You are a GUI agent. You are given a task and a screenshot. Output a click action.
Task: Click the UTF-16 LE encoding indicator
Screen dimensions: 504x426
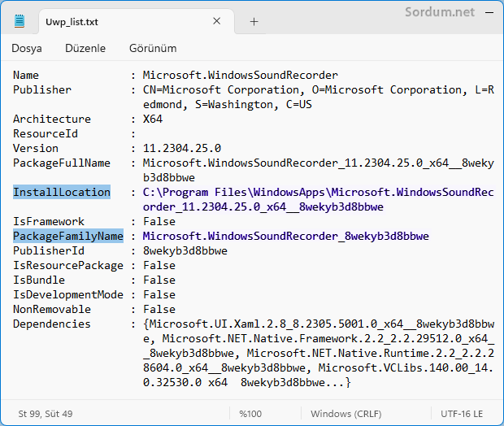click(462, 414)
